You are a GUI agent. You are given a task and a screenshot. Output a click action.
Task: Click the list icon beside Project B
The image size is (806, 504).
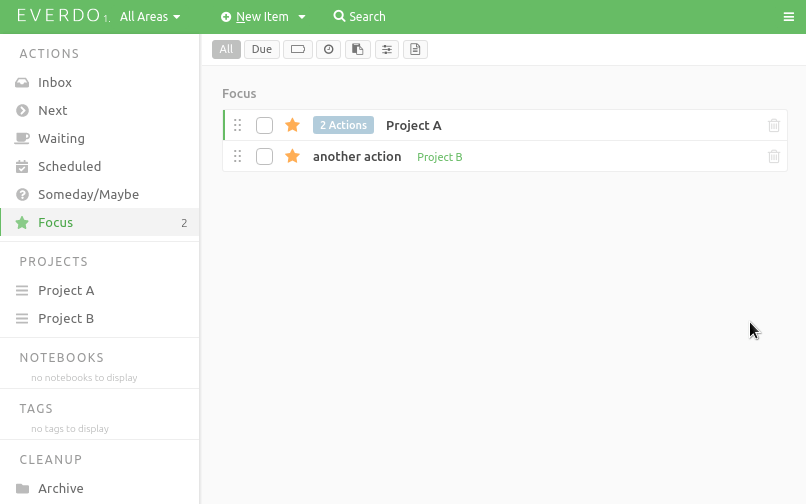(22, 318)
